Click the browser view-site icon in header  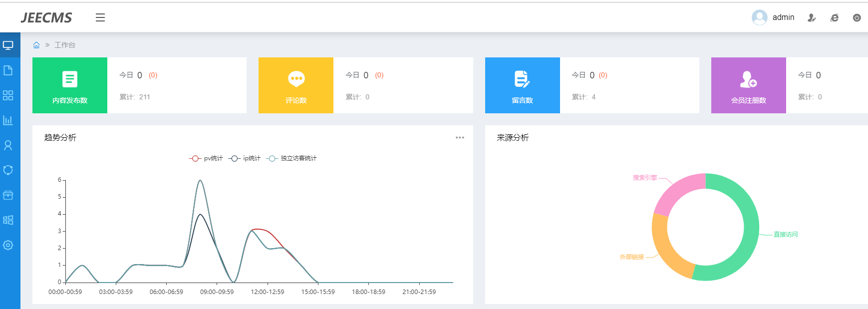pyautogui.click(x=834, y=17)
